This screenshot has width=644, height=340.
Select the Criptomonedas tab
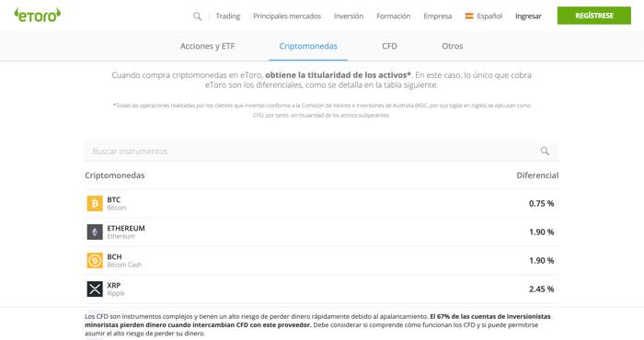point(308,46)
